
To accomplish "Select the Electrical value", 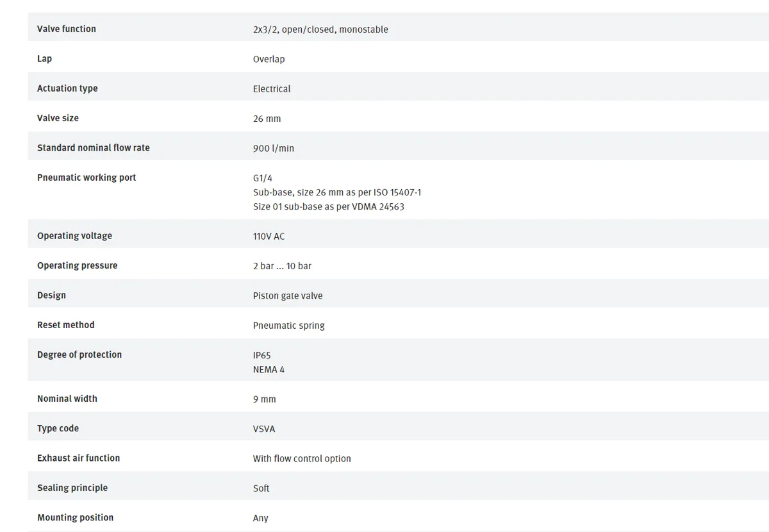I will tap(272, 88).
